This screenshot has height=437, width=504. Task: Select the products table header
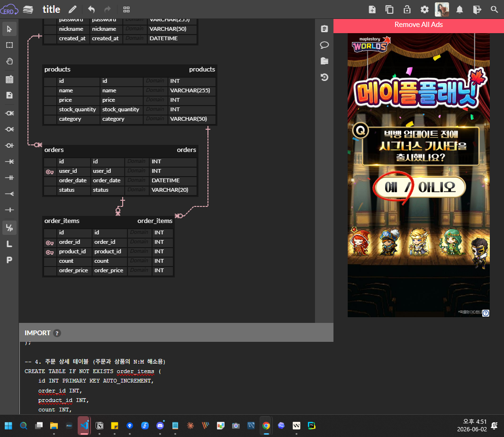pos(129,70)
